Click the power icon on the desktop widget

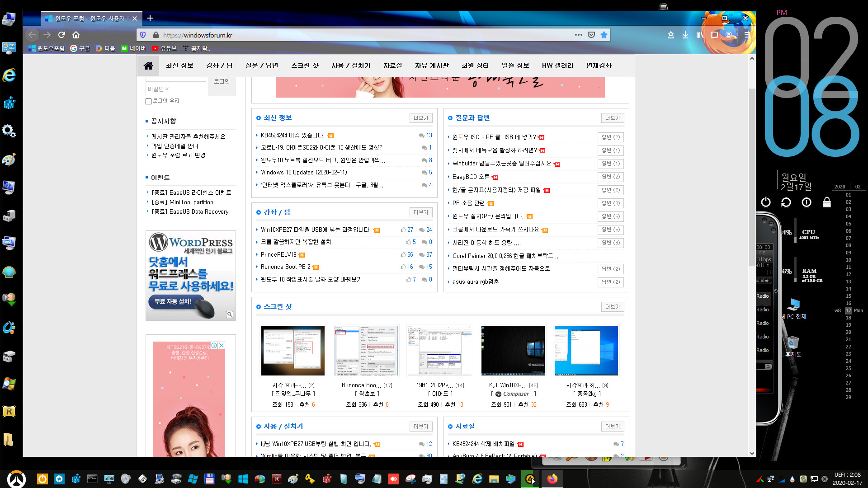point(765,202)
